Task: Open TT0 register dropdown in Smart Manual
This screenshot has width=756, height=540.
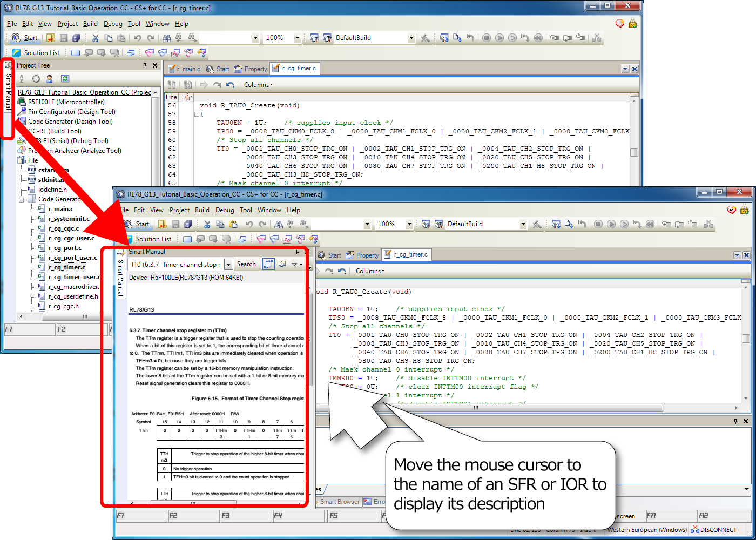Action: 228,264
